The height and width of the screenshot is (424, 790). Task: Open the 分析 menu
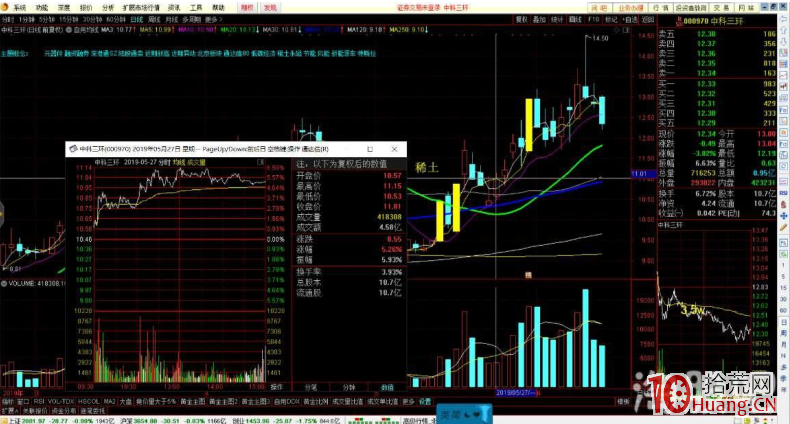[108, 8]
